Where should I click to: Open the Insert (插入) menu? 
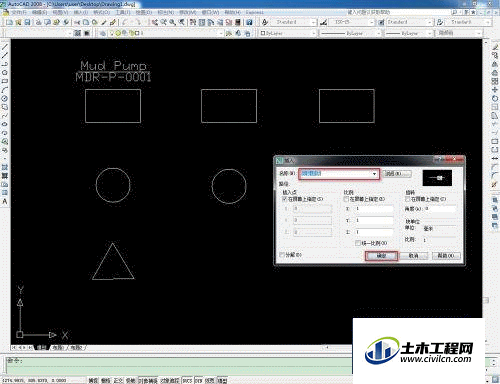click(81, 12)
